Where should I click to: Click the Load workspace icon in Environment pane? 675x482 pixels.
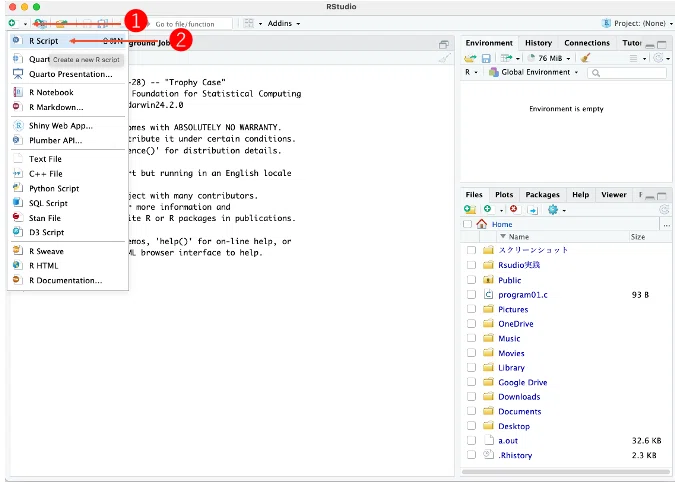470,58
